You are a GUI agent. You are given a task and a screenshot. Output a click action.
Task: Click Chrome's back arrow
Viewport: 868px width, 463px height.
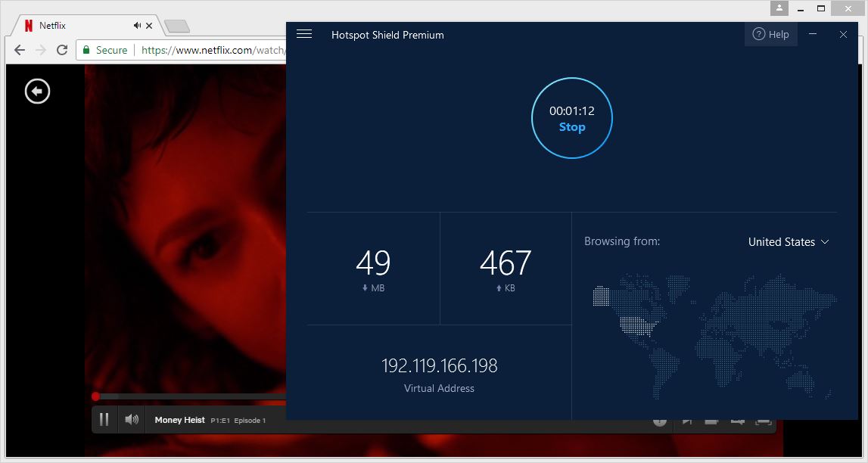point(20,50)
